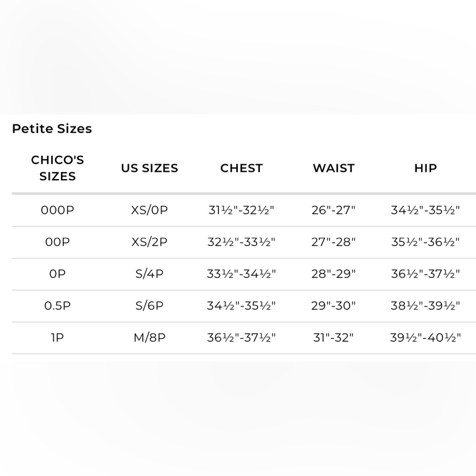Select hip measurement 39½"-40½"
The height and width of the screenshot is (476, 476).
click(x=426, y=337)
